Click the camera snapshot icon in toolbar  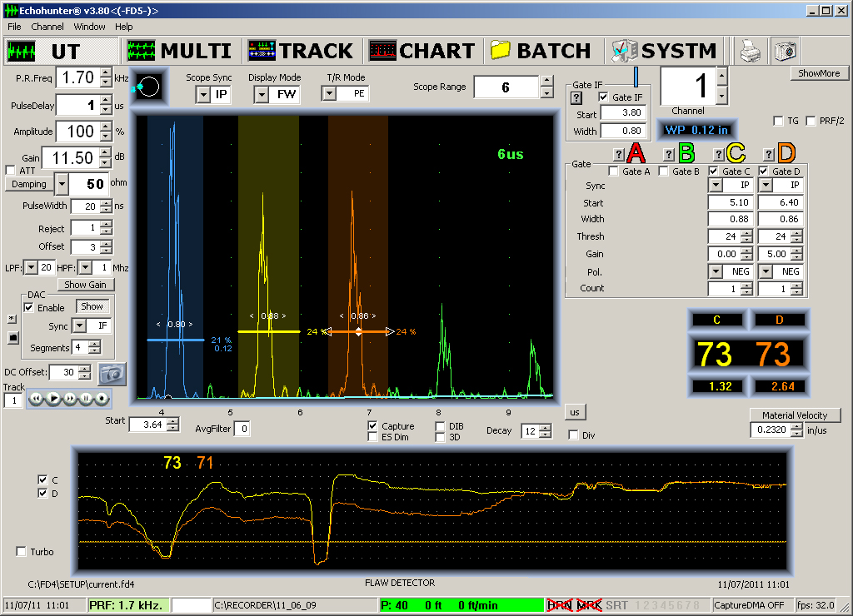(x=785, y=51)
